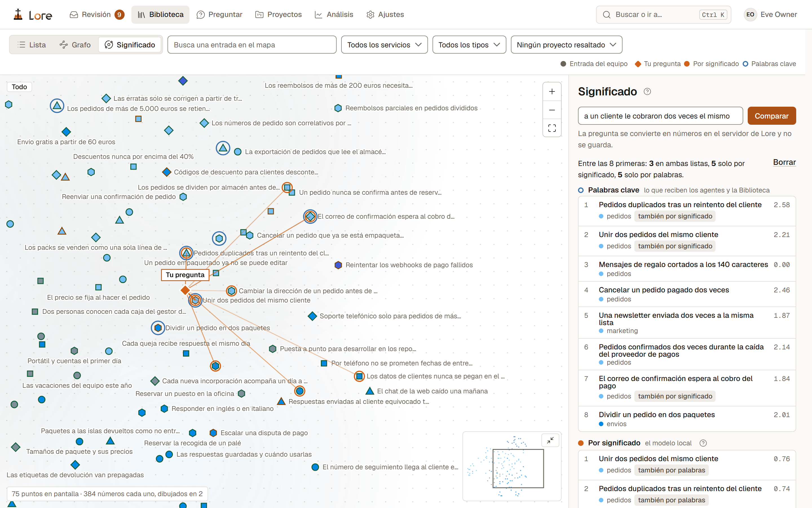The width and height of the screenshot is (812, 508).
Task: Open 'Todos los servicios' dropdown
Action: click(x=384, y=45)
